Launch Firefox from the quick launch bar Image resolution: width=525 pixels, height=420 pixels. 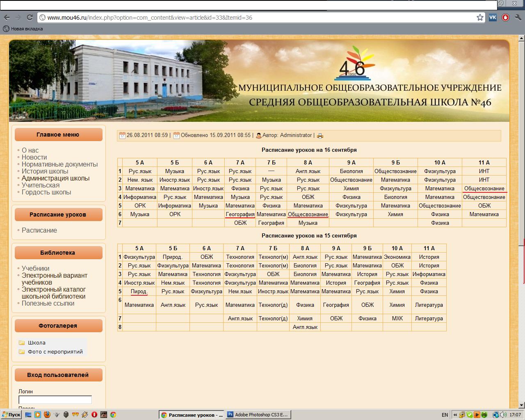pos(47,415)
